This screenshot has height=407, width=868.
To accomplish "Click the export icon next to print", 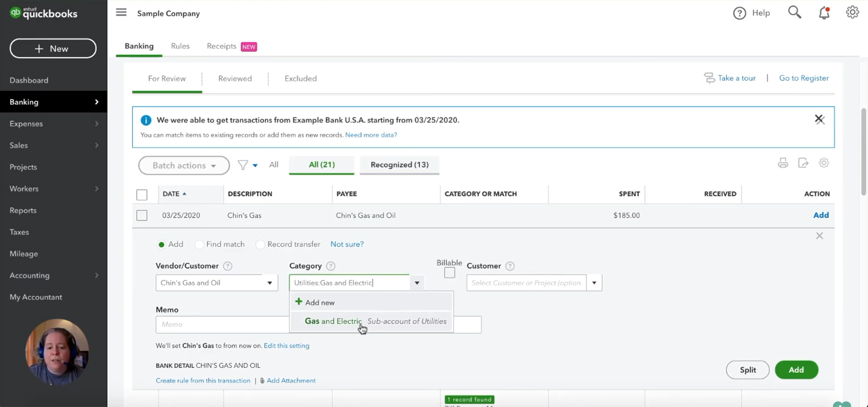I will pyautogui.click(x=803, y=163).
